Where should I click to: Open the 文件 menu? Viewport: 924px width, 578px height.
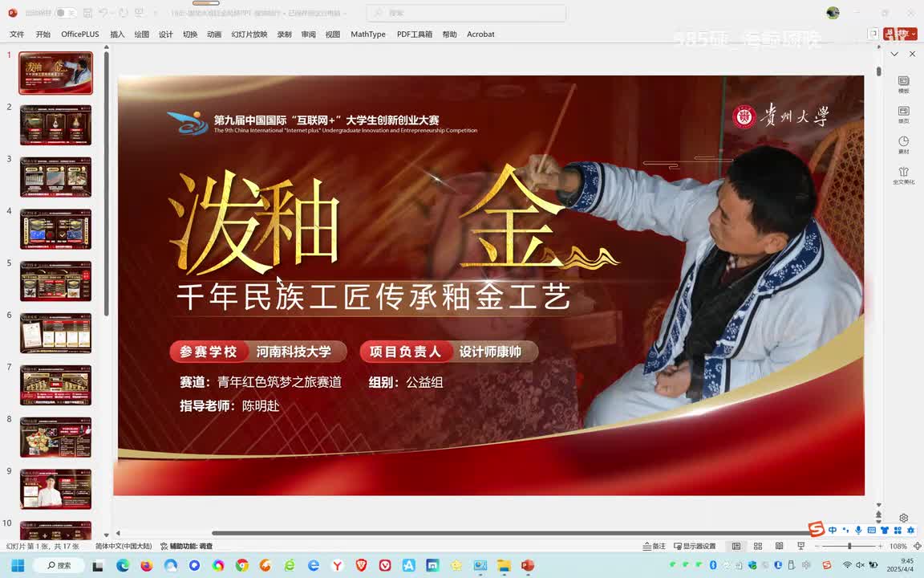17,35
